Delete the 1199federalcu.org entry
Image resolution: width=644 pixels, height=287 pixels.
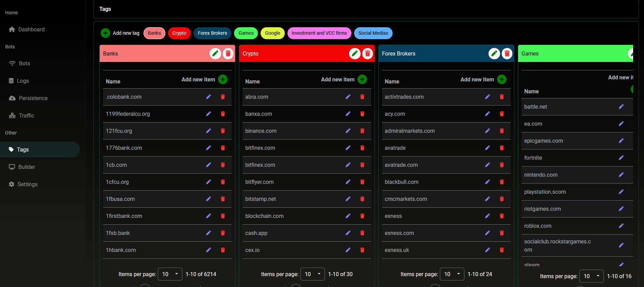click(x=223, y=114)
